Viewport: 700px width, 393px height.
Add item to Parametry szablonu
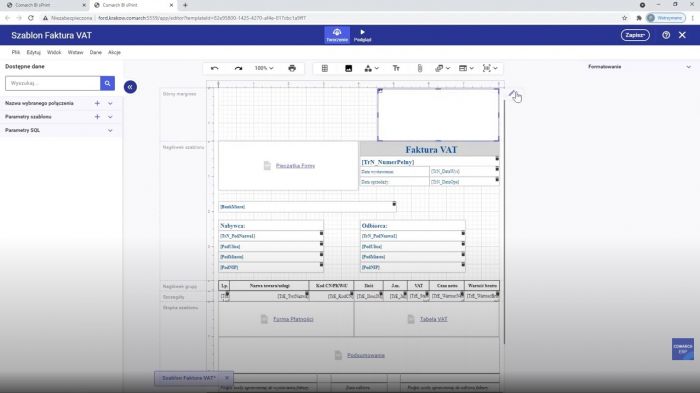97,117
